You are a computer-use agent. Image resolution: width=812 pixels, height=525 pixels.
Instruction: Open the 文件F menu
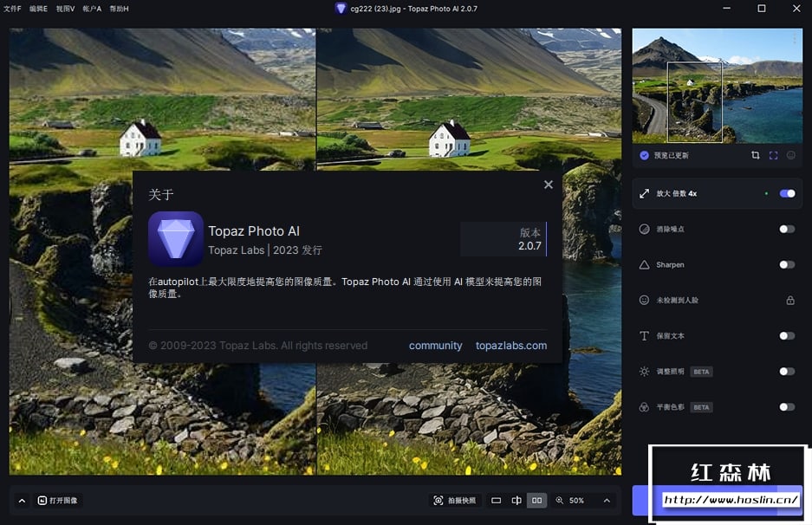point(12,9)
